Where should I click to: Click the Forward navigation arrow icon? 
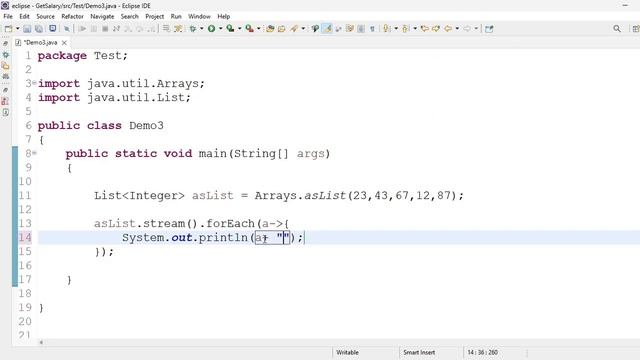click(467, 29)
